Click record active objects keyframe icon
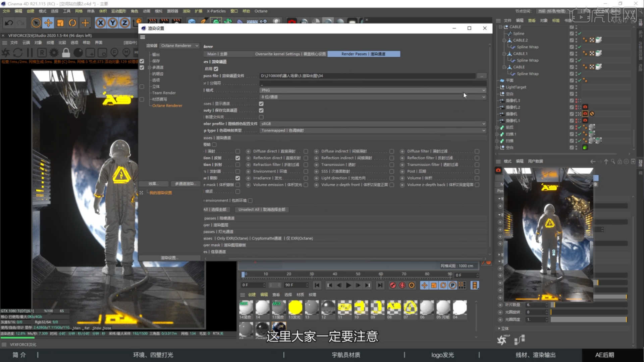 click(393, 285)
